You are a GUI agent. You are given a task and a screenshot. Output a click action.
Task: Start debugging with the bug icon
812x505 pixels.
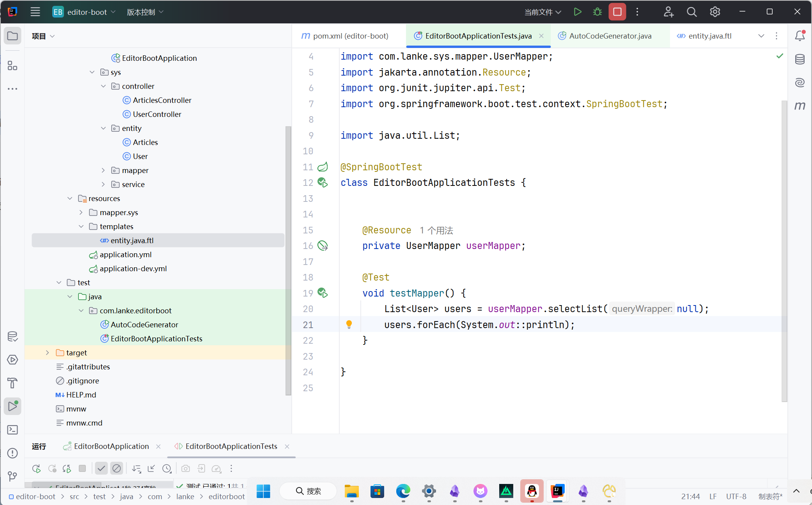click(597, 12)
